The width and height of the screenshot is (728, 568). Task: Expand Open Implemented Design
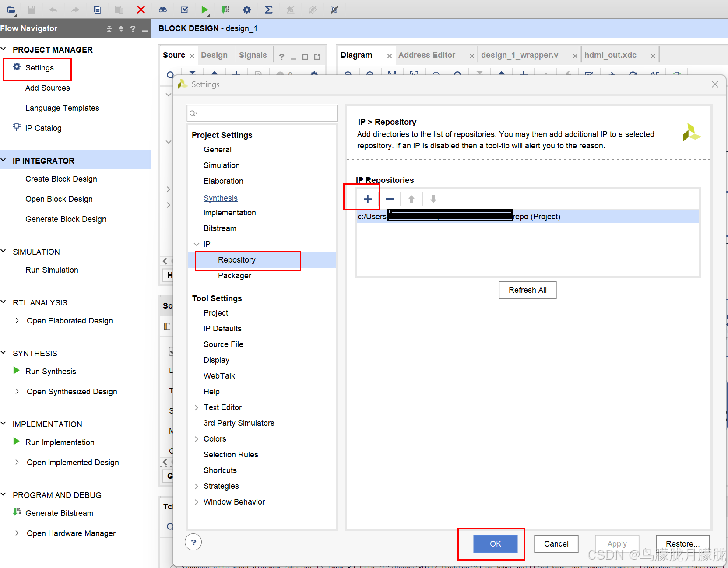(x=17, y=462)
